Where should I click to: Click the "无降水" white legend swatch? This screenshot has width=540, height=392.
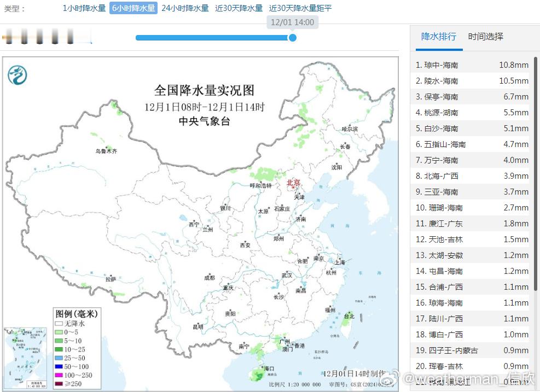click(59, 324)
